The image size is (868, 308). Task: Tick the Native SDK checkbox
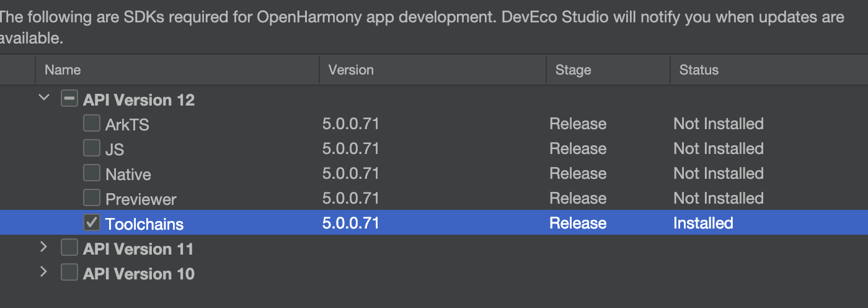92,173
